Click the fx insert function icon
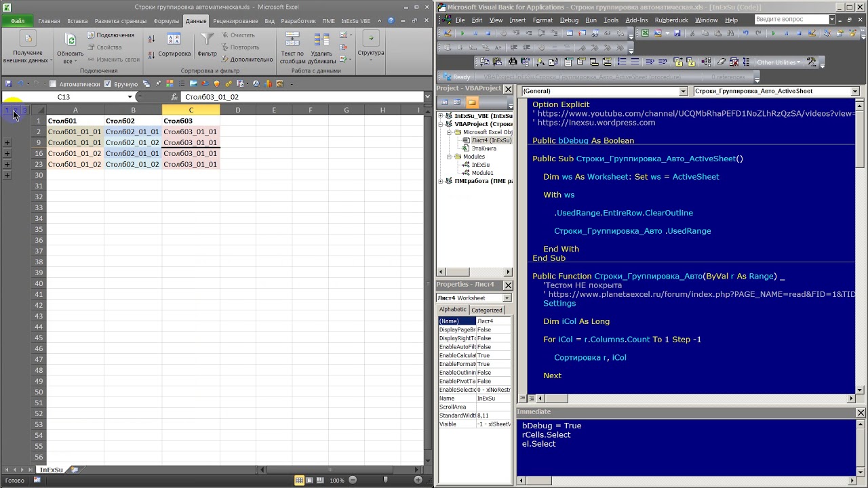The image size is (868, 488). [x=174, y=97]
